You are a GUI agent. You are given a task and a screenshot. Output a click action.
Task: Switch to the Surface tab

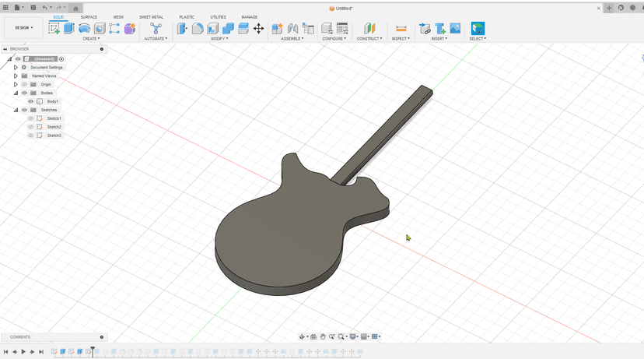[89, 16]
